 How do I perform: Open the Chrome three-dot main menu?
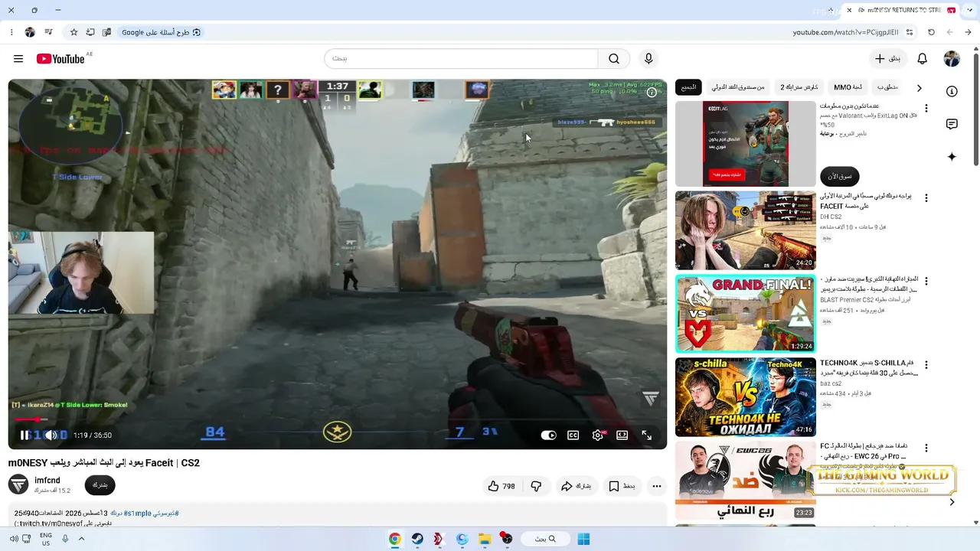(x=11, y=32)
